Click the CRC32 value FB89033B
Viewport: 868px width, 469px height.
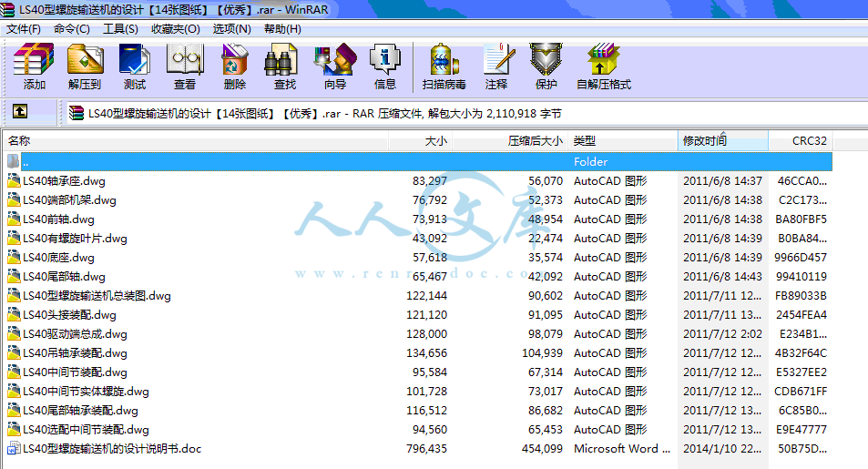[x=801, y=296]
